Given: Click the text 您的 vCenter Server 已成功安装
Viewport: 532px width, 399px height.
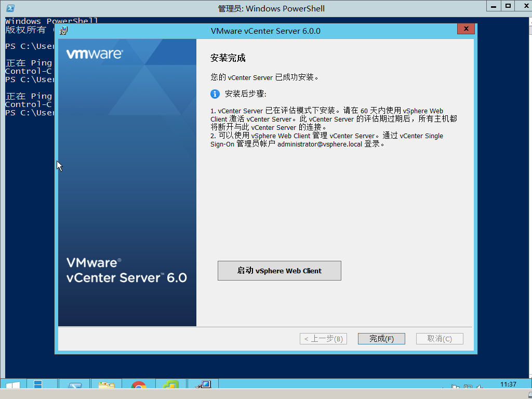Looking at the screenshot, I should (264, 77).
